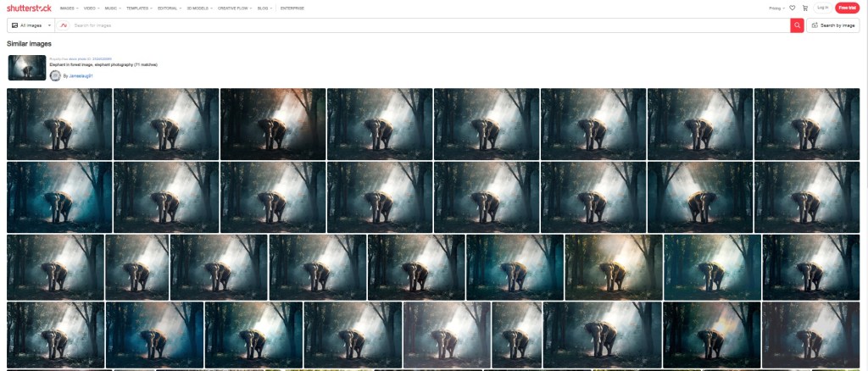
Task: Click the contributor avatar by Jameslaug91
Action: pos(55,75)
